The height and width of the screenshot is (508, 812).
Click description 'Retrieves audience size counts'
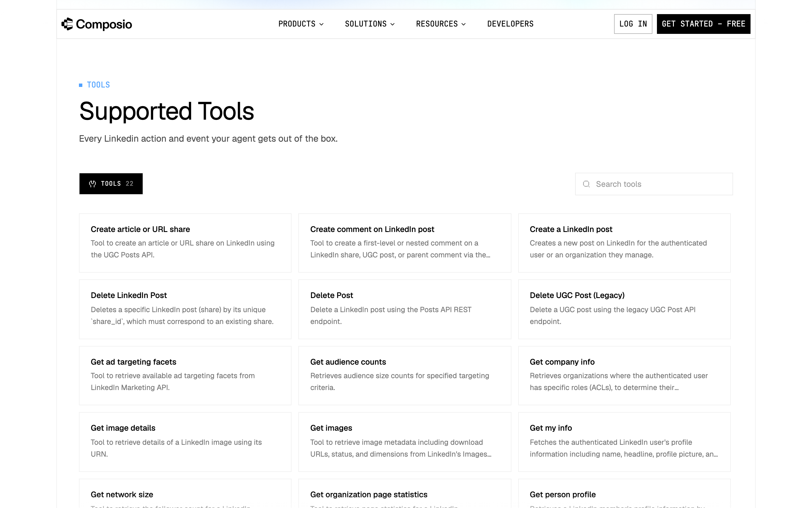point(399,381)
